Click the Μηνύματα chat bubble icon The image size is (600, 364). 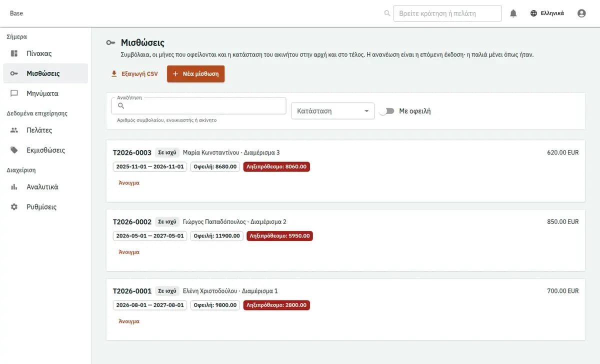[x=14, y=93]
